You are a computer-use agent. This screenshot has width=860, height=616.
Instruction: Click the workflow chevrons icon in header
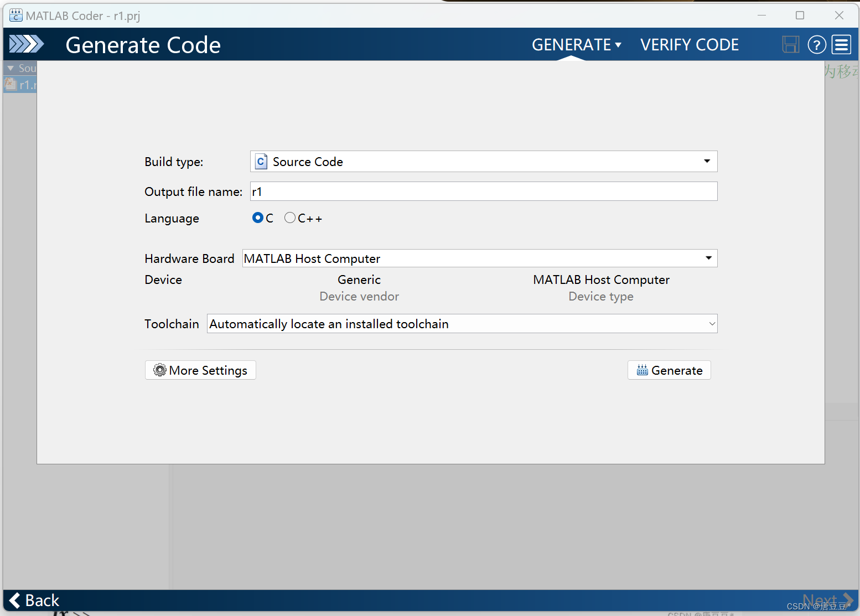tap(27, 44)
